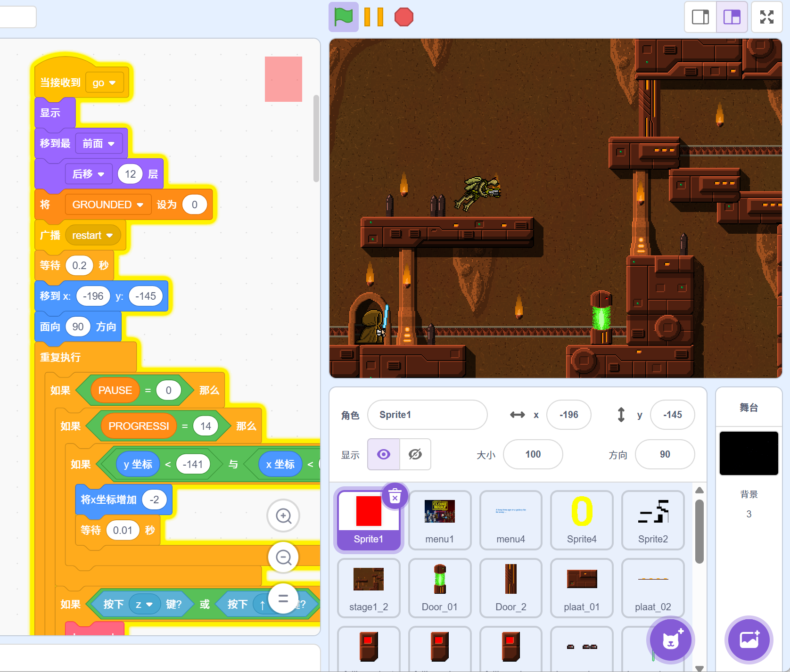
Task: Zoom out of the code workspace
Action: click(x=283, y=557)
